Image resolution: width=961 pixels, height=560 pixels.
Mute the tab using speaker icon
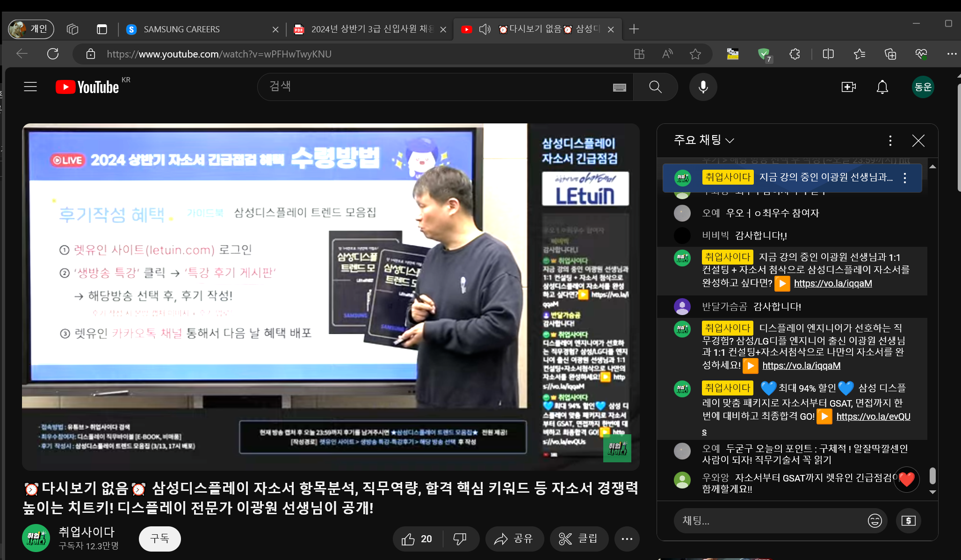[484, 29]
